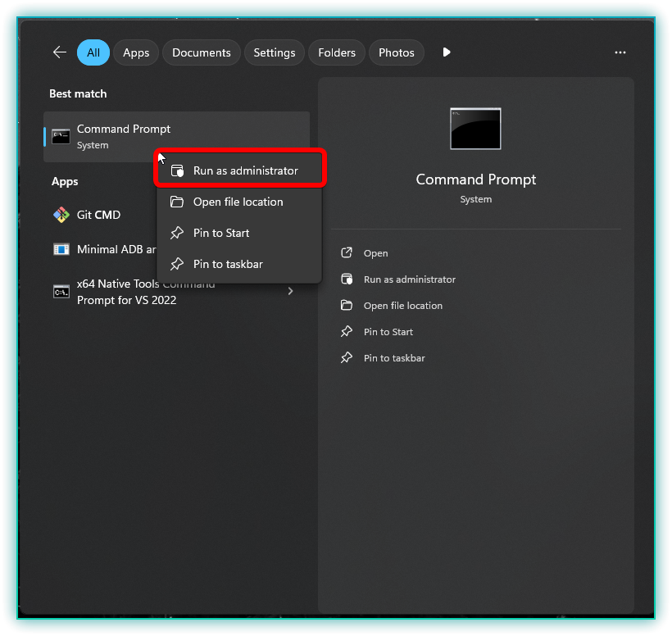This screenshot has height=636, width=672.
Task: Switch to the Settings filter tab
Action: [x=275, y=52]
